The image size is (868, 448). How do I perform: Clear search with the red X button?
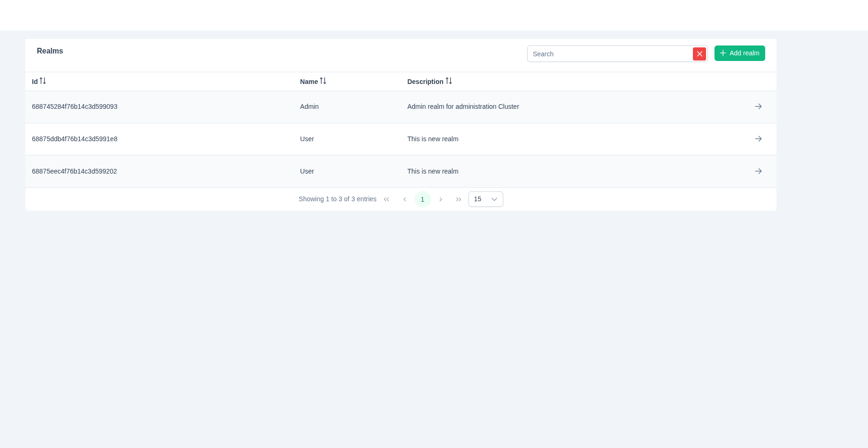click(x=699, y=54)
